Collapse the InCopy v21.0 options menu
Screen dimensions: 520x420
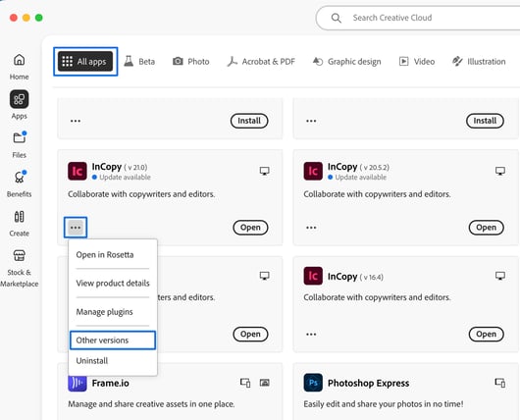(x=76, y=228)
